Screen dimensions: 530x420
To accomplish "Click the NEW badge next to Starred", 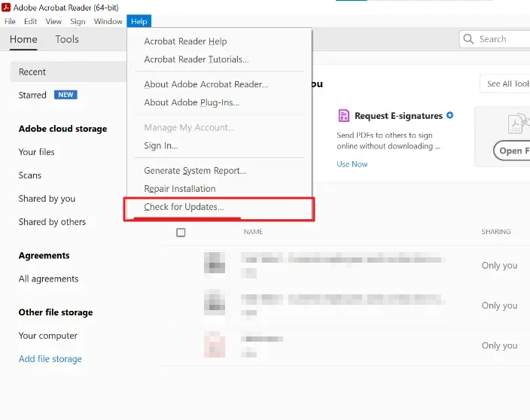I will point(65,95).
